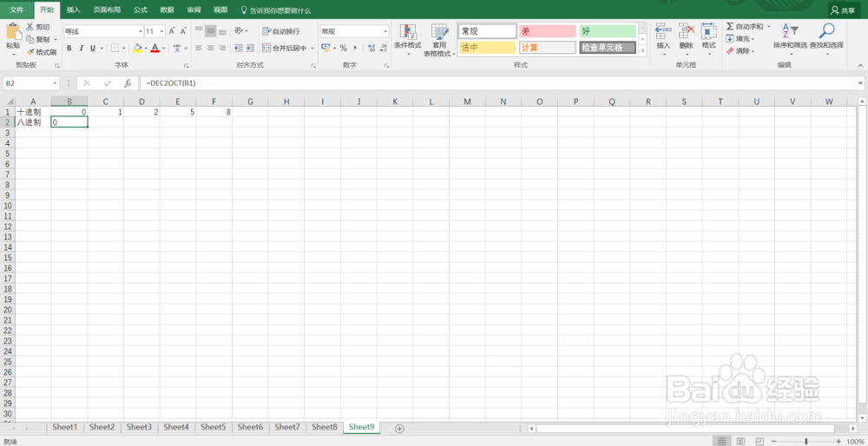Open format as table (套用表格格式)
The image size is (868, 446).
pyautogui.click(x=439, y=40)
